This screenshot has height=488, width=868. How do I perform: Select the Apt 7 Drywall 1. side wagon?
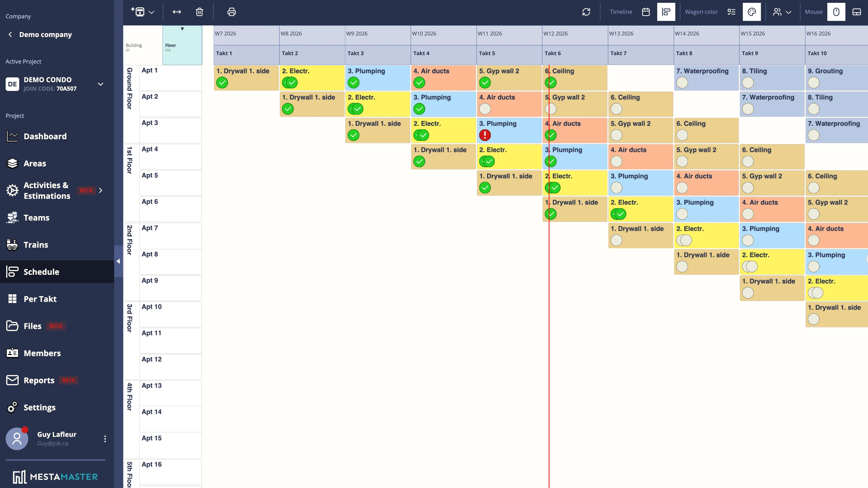pos(641,236)
